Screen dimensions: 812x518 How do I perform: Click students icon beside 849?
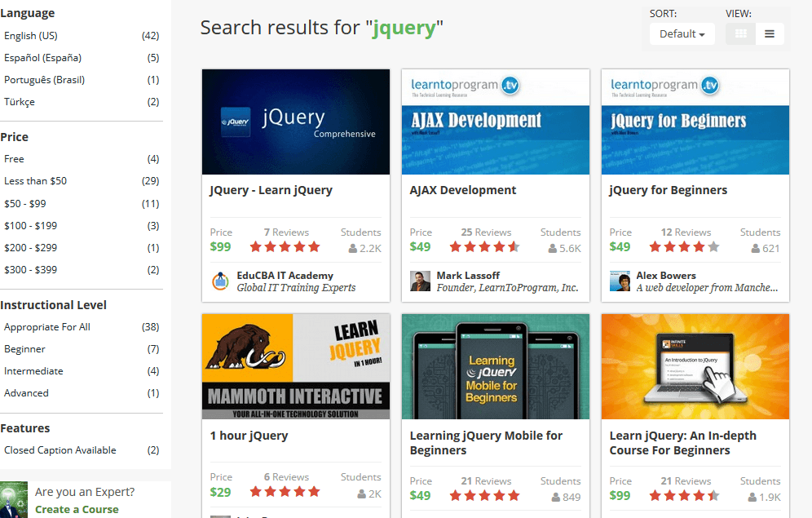tap(556, 498)
